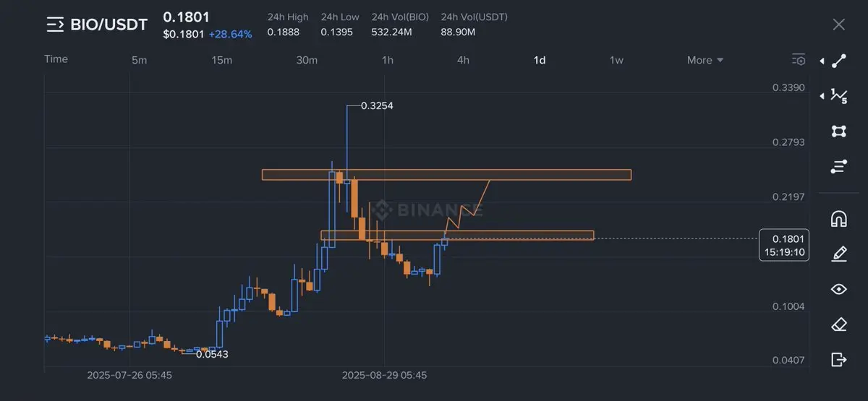Screen dimensions: 868x401
Task: Open the trading pair list menu icon
Action: tap(55, 25)
